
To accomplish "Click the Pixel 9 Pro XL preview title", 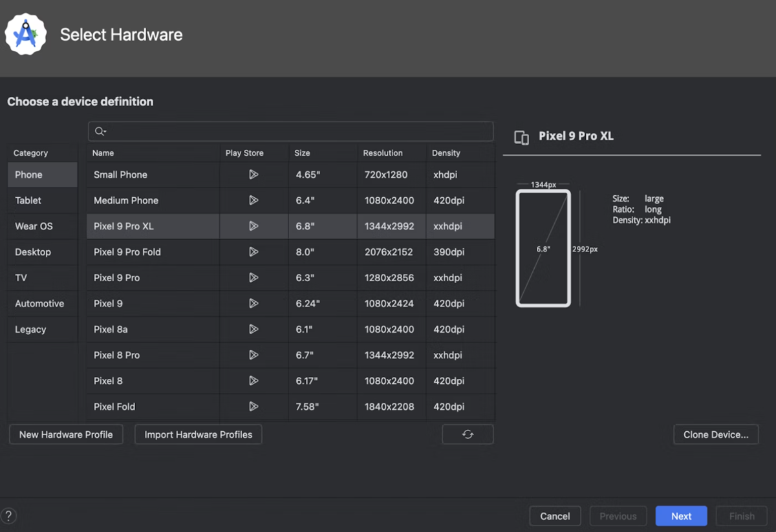I will coord(576,136).
